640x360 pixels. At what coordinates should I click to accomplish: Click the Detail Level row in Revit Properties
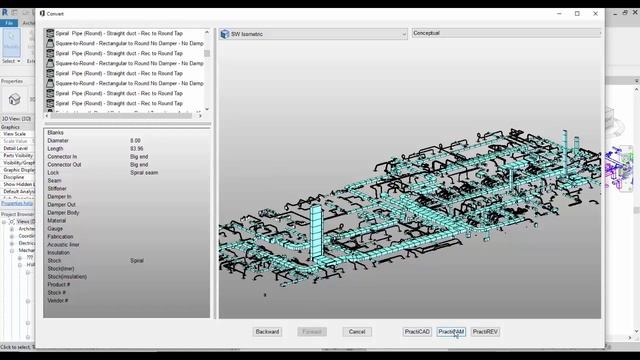(x=18, y=149)
